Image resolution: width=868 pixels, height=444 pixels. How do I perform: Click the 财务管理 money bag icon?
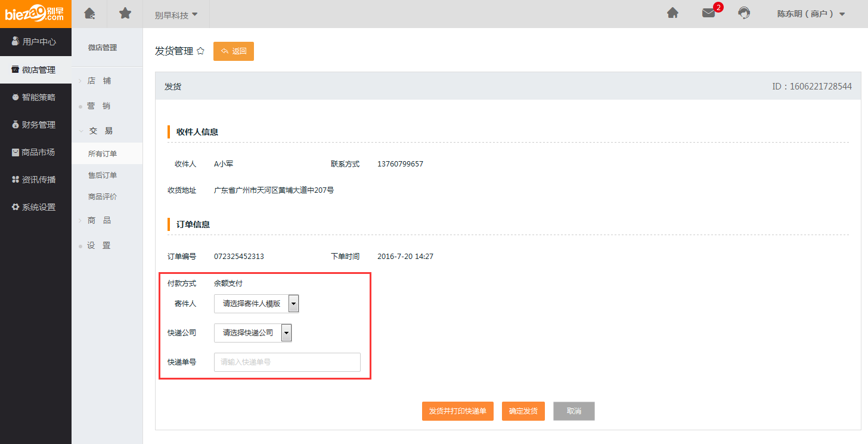pos(15,125)
